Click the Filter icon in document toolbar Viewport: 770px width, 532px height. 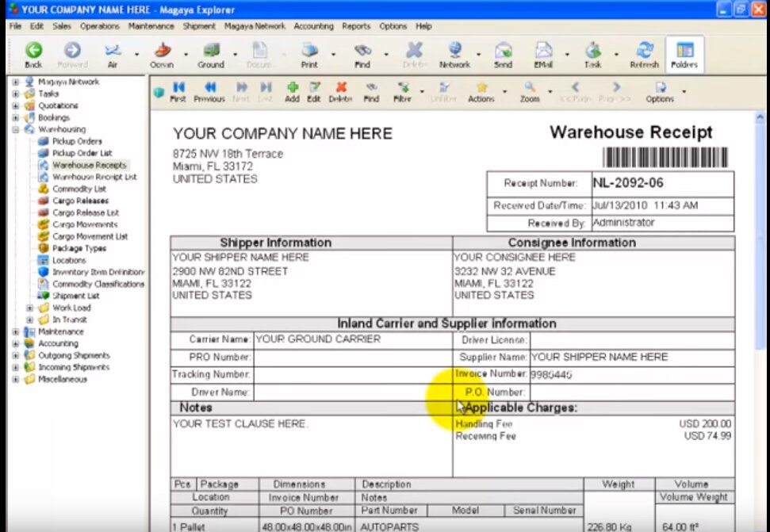tap(402, 91)
